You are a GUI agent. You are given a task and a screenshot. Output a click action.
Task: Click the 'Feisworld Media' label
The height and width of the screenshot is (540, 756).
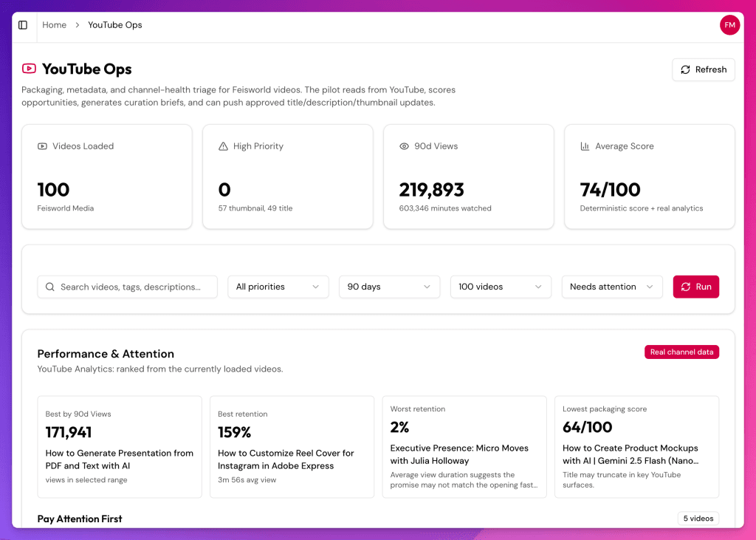(66, 208)
